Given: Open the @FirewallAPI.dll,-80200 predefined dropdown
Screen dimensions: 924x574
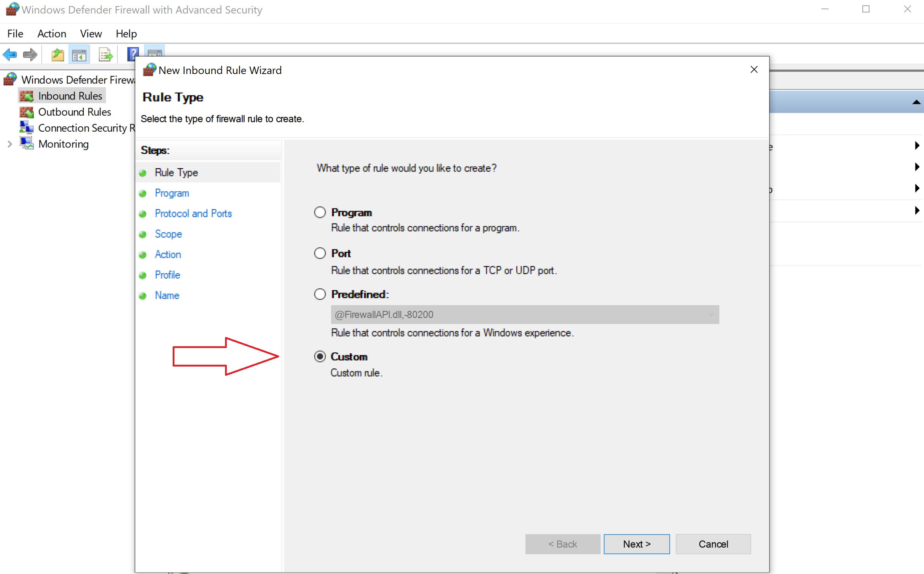Looking at the screenshot, I should [525, 314].
